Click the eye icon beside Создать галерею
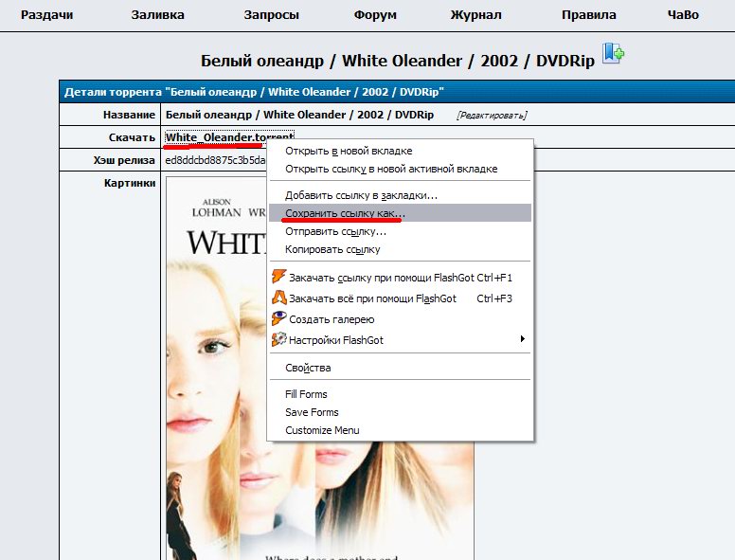Viewport: 735px width, 560px height. (278, 318)
